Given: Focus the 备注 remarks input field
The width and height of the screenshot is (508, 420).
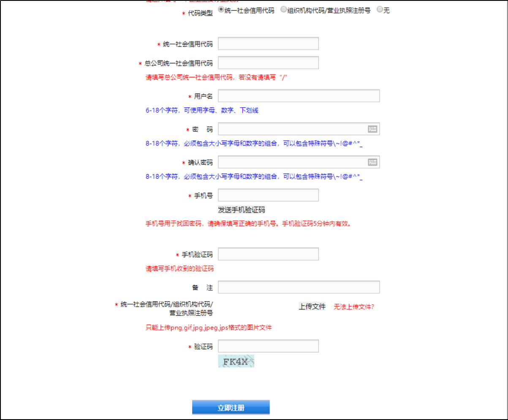Looking at the screenshot, I should 299,287.
